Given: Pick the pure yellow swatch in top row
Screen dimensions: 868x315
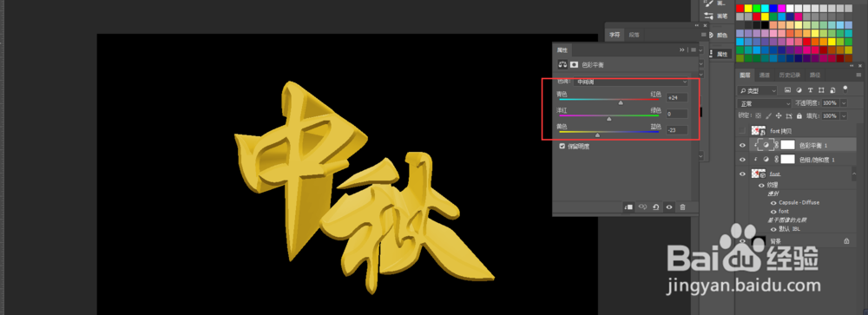Looking at the screenshot, I should (748, 9).
